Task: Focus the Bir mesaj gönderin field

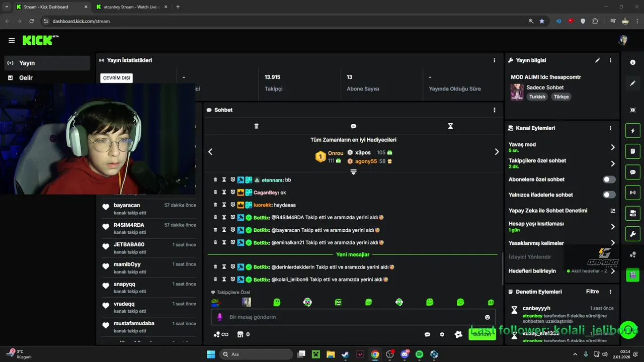Action: pos(353,317)
